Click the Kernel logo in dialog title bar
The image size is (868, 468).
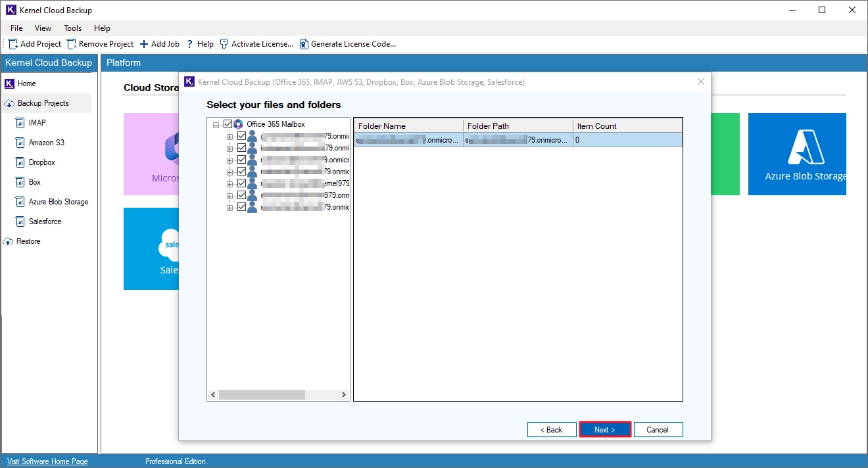click(189, 82)
